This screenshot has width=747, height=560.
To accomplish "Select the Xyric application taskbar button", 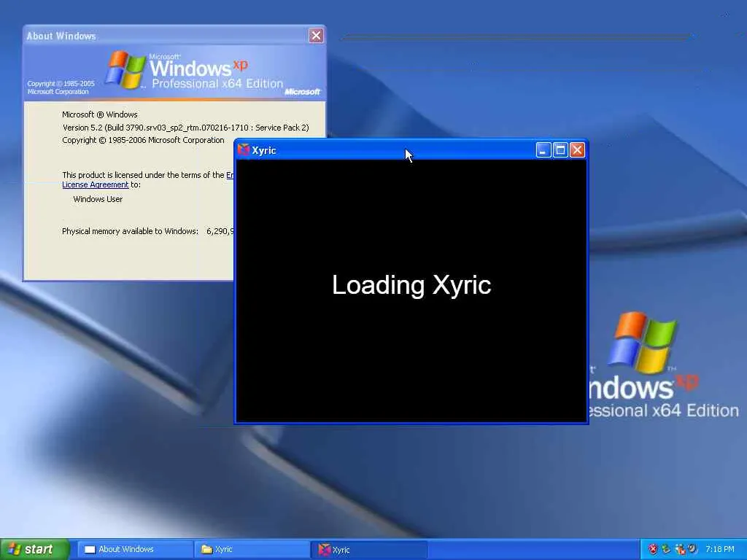I will pyautogui.click(x=369, y=550).
